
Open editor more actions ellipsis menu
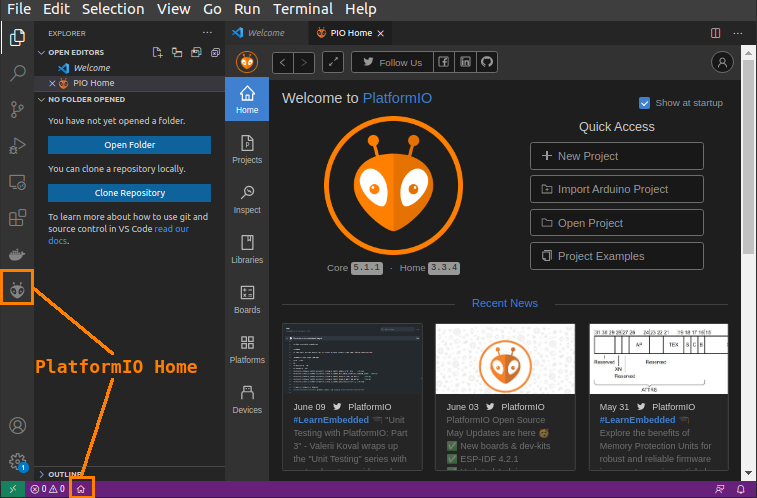(738, 33)
